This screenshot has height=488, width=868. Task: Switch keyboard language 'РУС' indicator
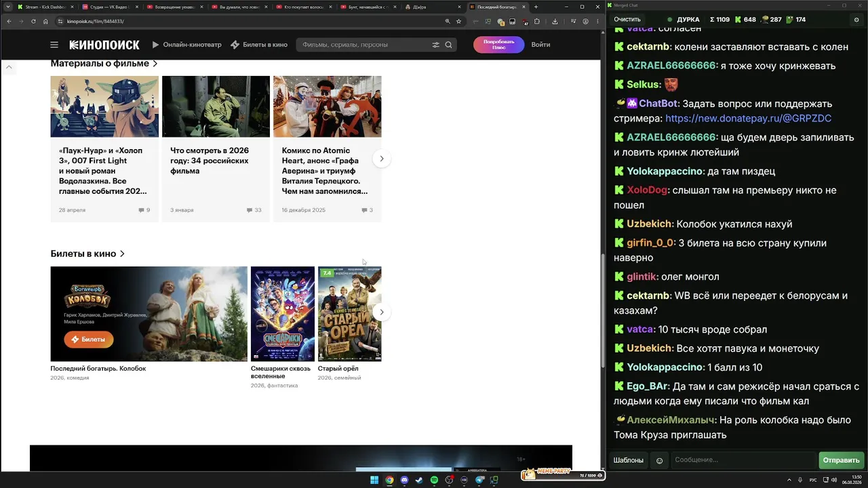pyautogui.click(x=813, y=481)
